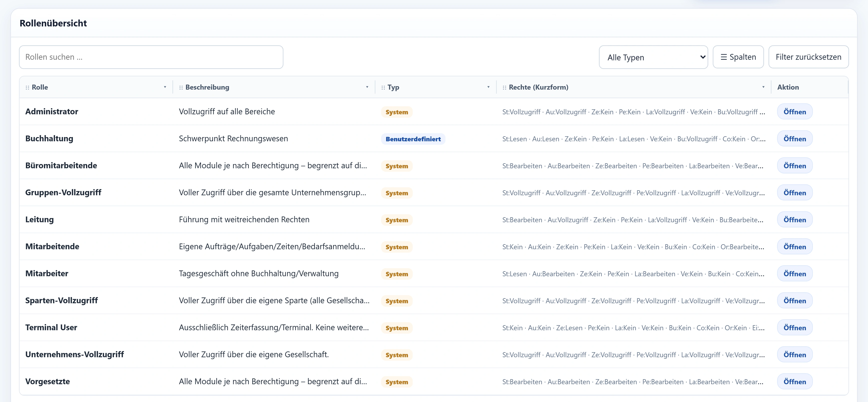Click Öffnen for Terminal User role
Viewport: 868px width, 402px height.
point(795,328)
